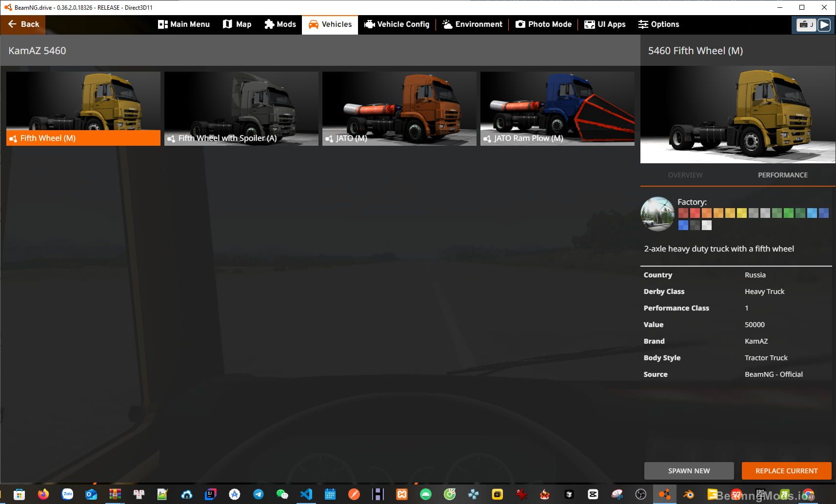Select the Fifth Wheel (M) configuration
This screenshot has height=504, width=836.
[x=83, y=109]
